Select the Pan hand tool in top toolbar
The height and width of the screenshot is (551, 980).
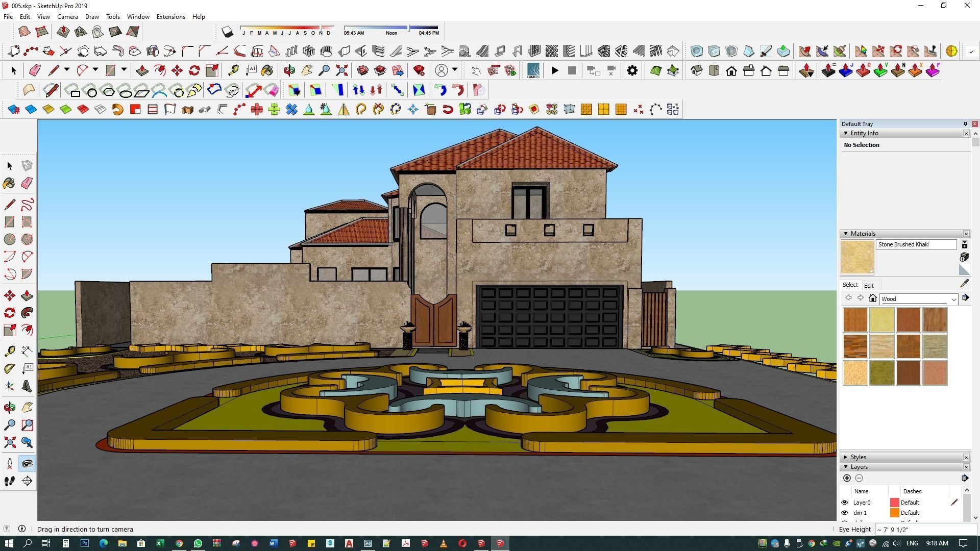(307, 70)
